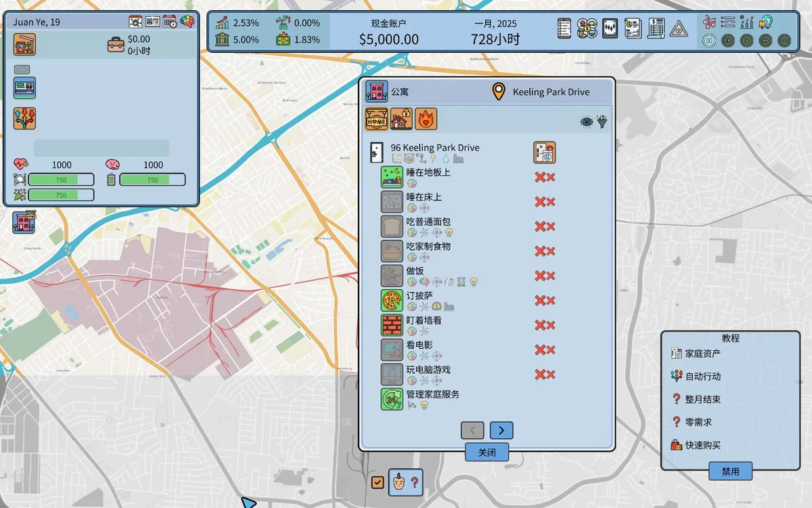The height and width of the screenshot is (508, 812).
Task: Click the music note audio settings icon
Action: (x=709, y=22)
